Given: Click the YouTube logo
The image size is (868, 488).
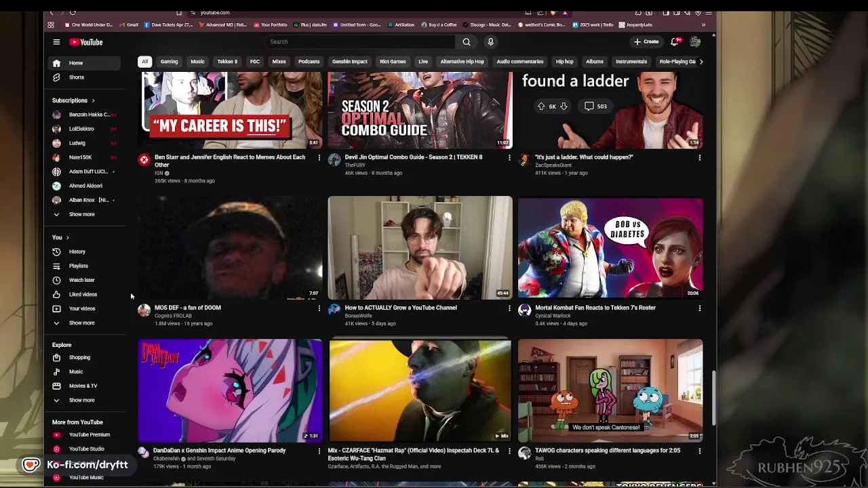Looking at the screenshot, I should (85, 42).
